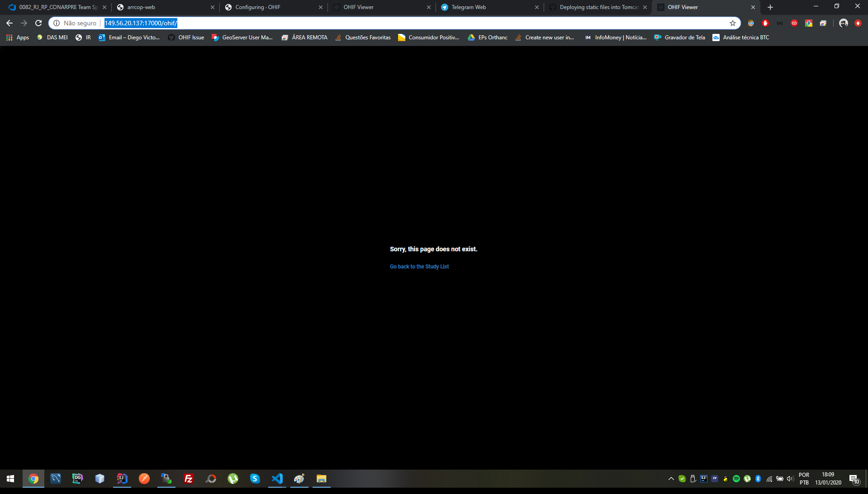Open the Chrome profile avatar
Image resolution: width=868 pixels, height=494 pixels.
coord(844,23)
